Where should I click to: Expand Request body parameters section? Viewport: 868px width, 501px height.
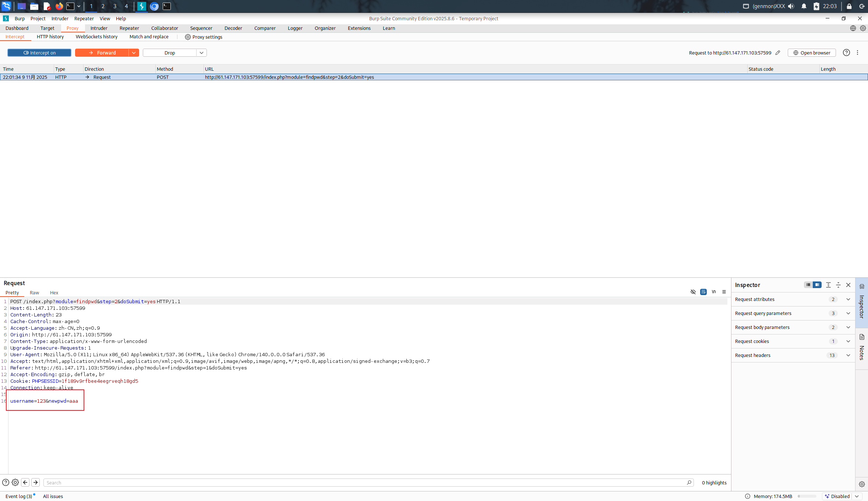tap(848, 327)
